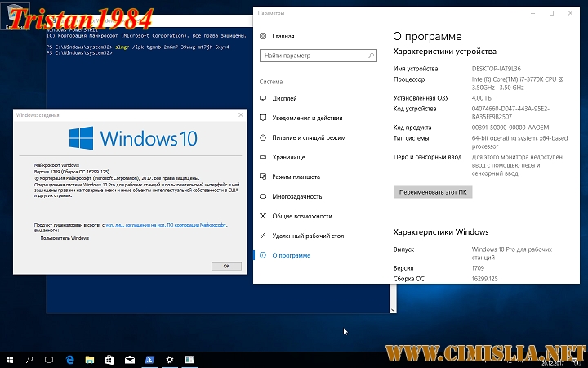Select Удаленный рабочий стол in the sidebar
This screenshot has height=368, width=588.
click(x=308, y=236)
